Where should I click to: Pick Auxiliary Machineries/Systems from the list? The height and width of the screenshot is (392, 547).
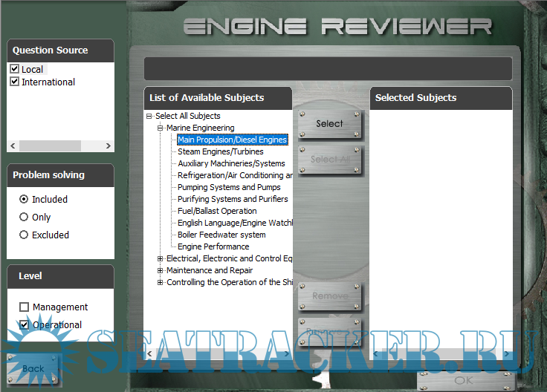pos(231,163)
